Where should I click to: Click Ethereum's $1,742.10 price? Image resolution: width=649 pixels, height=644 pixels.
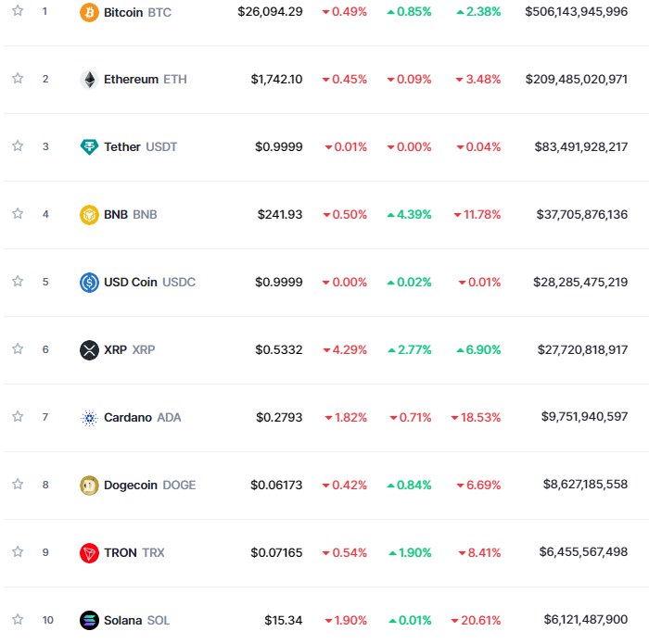click(x=276, y=80)
